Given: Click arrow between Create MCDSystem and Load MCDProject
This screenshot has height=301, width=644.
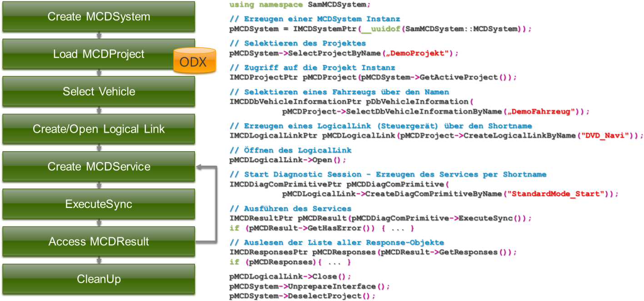Looking at the screenshot, I should [99, 35].
